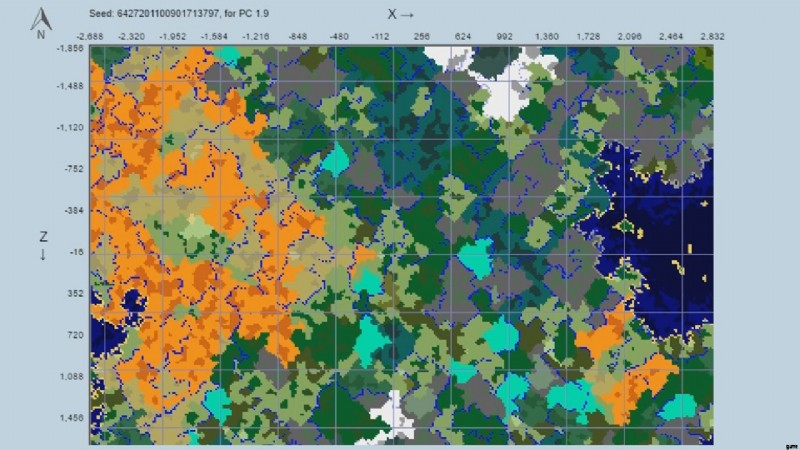Click the X axis direction arrow label
The height and width of the screenshot is (450, 800).
tap(400, 14)
